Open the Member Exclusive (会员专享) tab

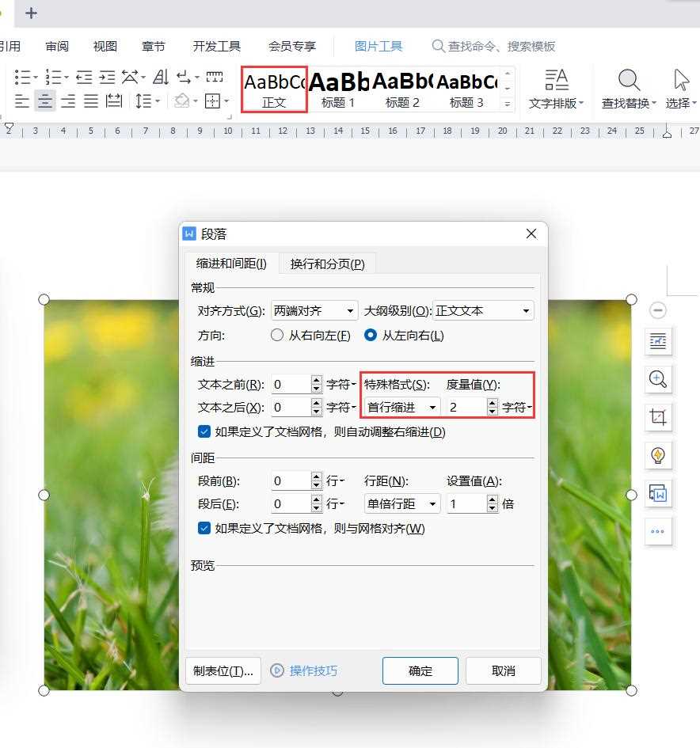pos(292,46)
